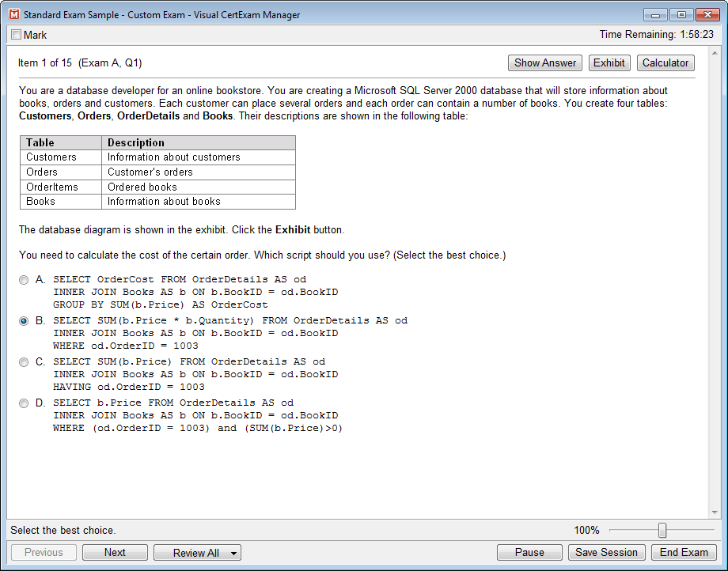
Task: Choose answer option C radio button
Action: [24, 362]
